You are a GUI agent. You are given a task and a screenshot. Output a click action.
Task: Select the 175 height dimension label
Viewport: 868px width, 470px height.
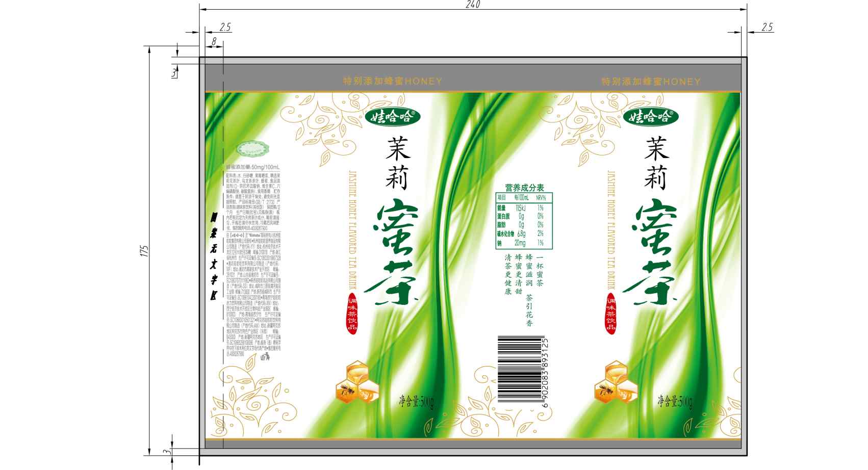pos(144,250)
